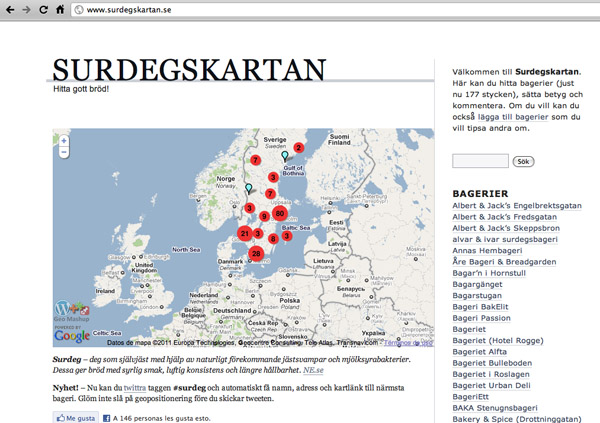
Task: Zoom out on the map with minus
Action: [x=64, y=152]
